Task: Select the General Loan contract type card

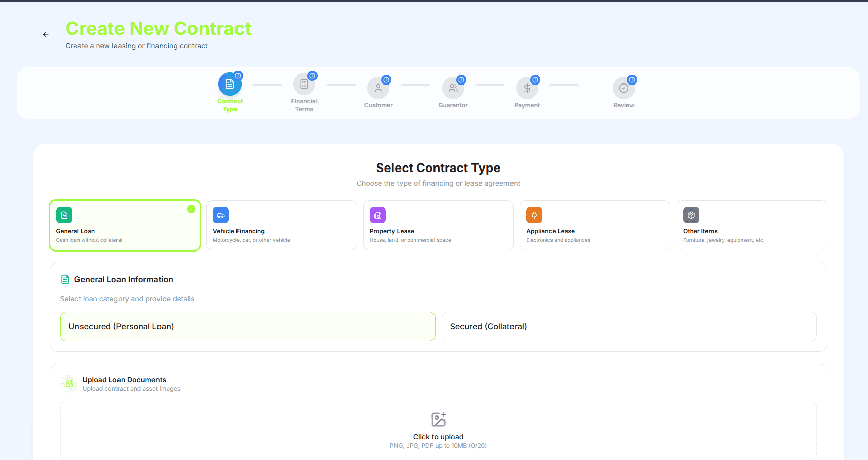Action: coord(125,225)
